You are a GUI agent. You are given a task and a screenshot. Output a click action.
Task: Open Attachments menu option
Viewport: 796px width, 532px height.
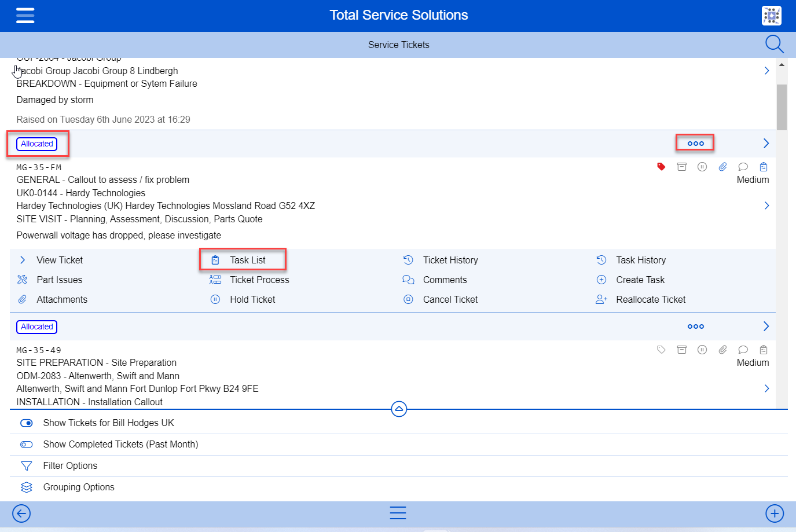pos(62,299)
